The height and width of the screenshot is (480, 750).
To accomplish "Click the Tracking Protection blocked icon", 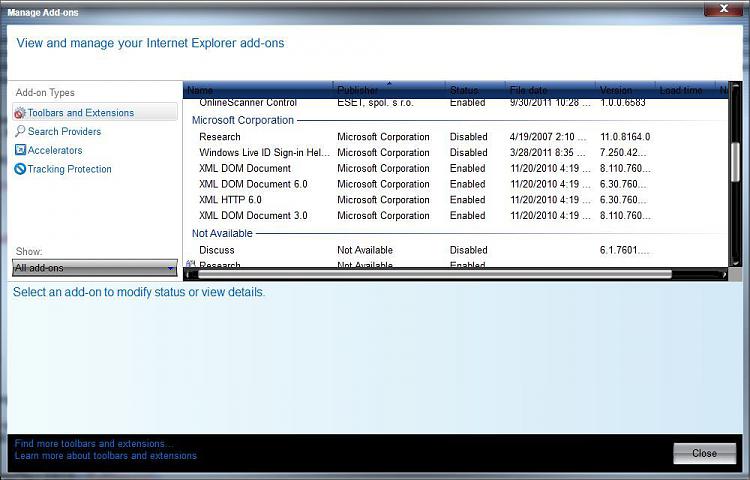I will click(x=20, y=169).
